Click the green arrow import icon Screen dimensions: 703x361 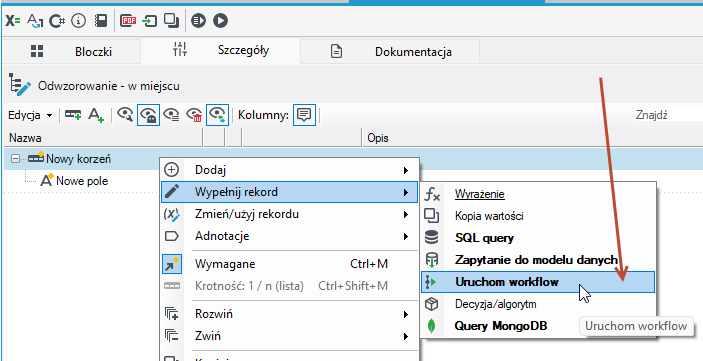(150, 21)
